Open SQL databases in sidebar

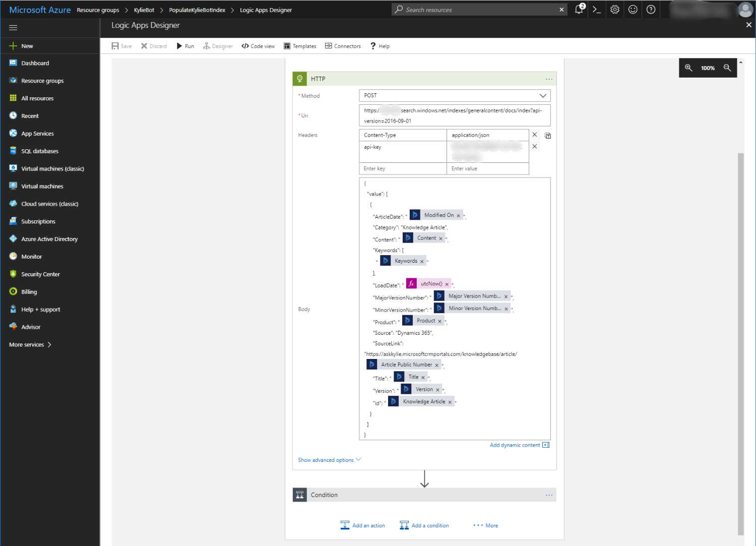click(x=40, y=151)
